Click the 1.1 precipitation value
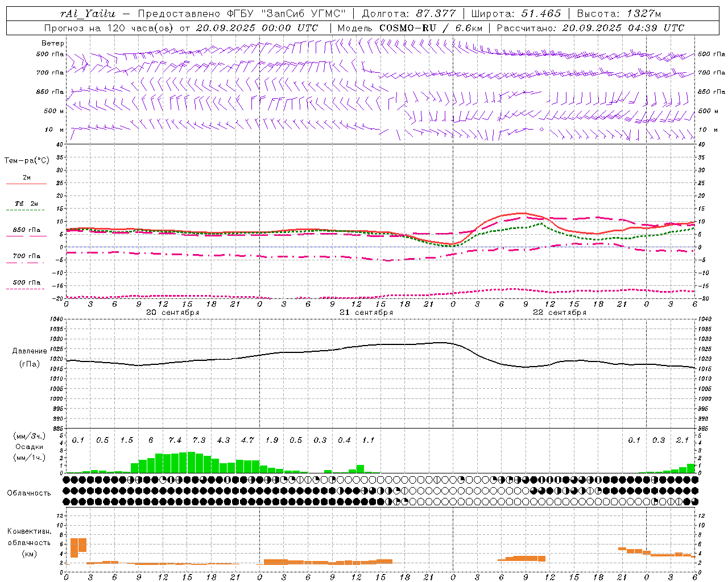The image size is (728, 582). pyautogui.click(x=369, y=440)
